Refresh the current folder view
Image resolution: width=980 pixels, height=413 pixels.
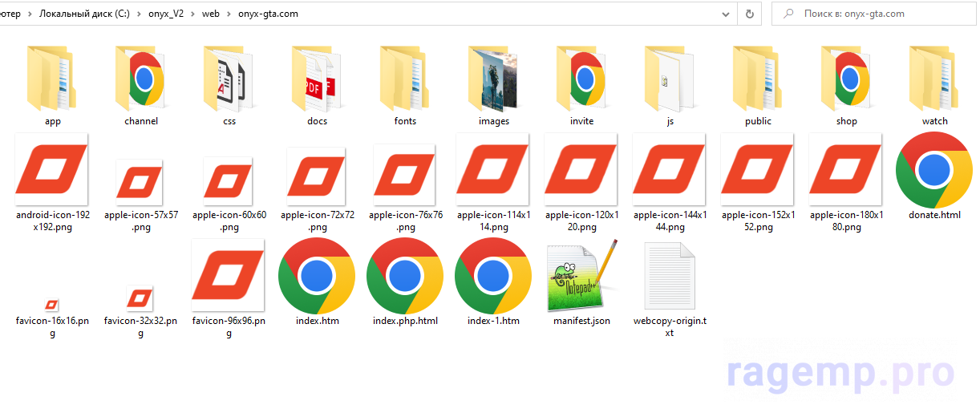click(750, 14)
